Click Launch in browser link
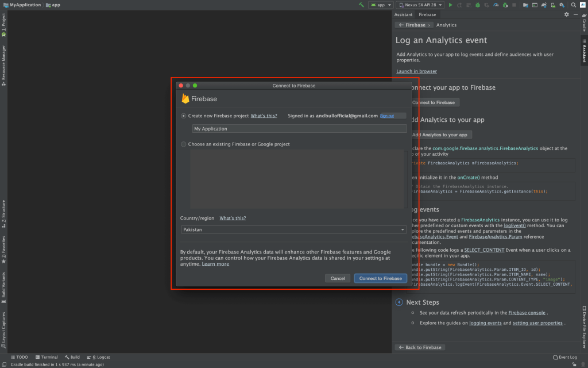The width and height of the screenshot is (588, 368). coord(416,71)
